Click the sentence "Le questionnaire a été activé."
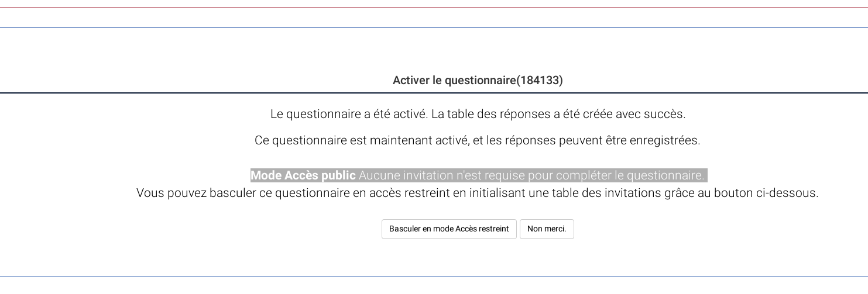This screenshot has height=294, width=868. click(x=349, y=115)
